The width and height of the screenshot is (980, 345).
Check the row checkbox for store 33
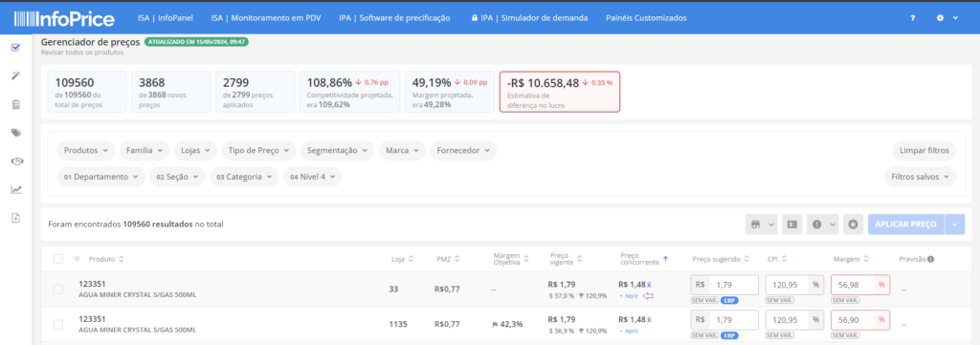pos(58,290)
